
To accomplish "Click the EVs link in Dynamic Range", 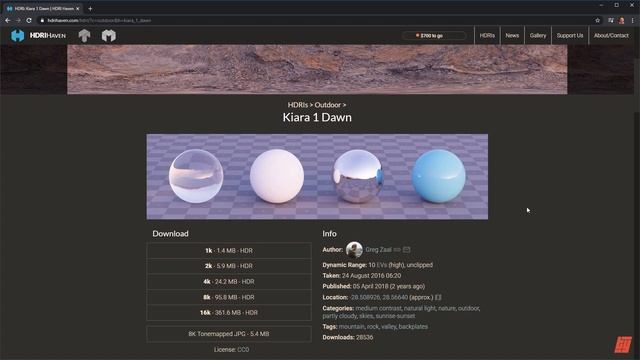I will coord(382,265).
